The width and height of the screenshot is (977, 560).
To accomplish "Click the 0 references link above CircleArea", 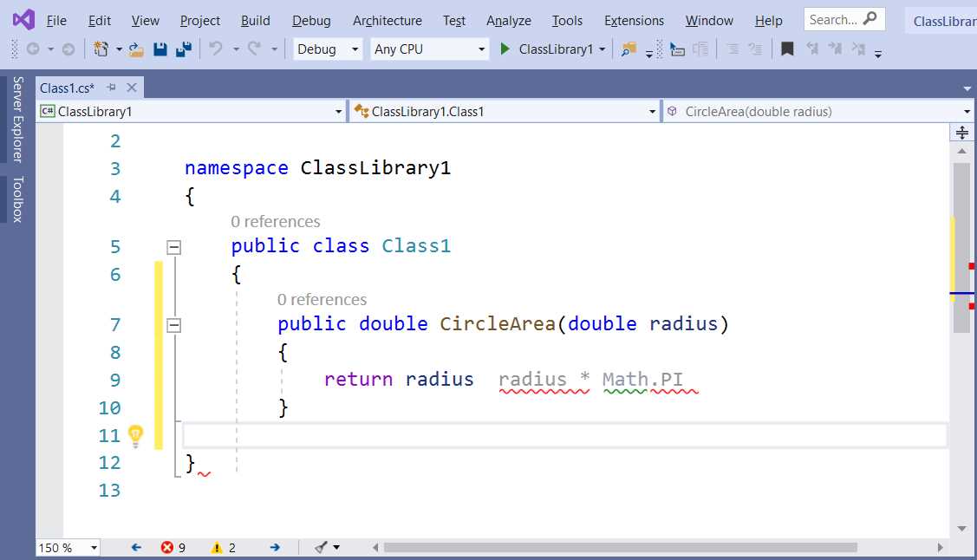I will [322, 300].
